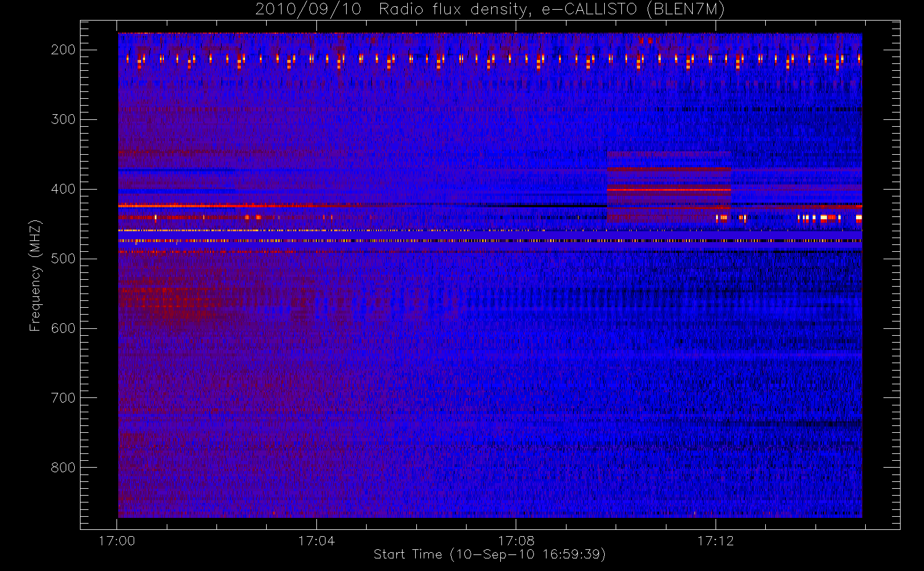924x571 pixels.
Task: Click the 'Start Time (10-Sep-10 16:59:39)' label
Action: pyautogui.click(x=489, y=554)
